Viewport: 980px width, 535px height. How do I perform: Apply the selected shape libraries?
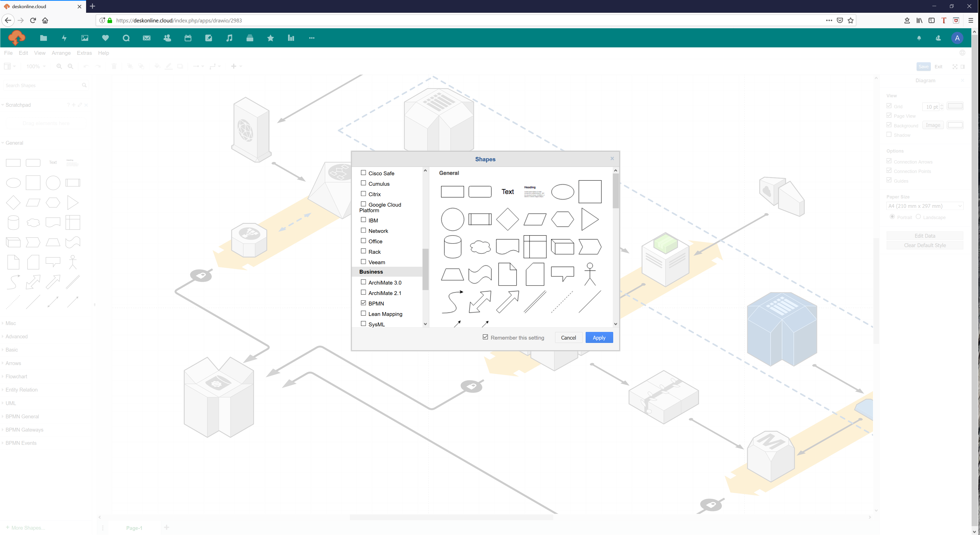tap(599, 338)
